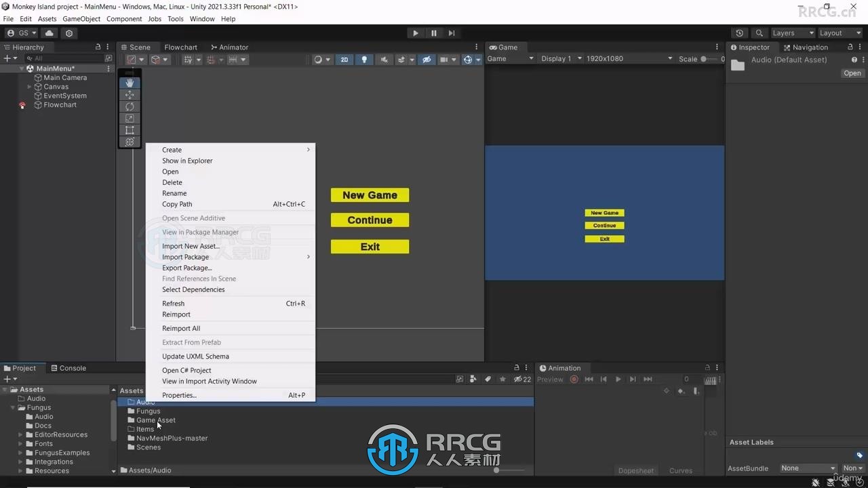The height and width of the screenshot is (488, 868).
Task: Open Unity Cloud via the cloud icon
Action: pyautogui.click(x=50, y=33)
